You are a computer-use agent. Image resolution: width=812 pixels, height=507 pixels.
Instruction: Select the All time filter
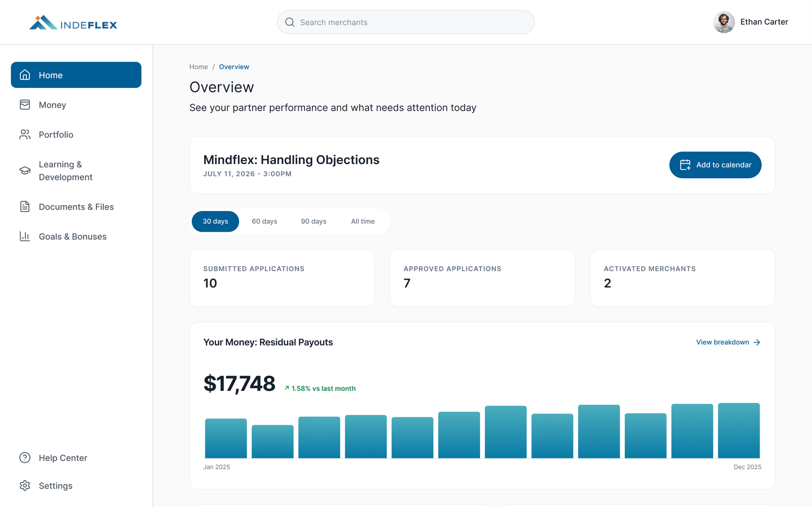pos(363,221)
